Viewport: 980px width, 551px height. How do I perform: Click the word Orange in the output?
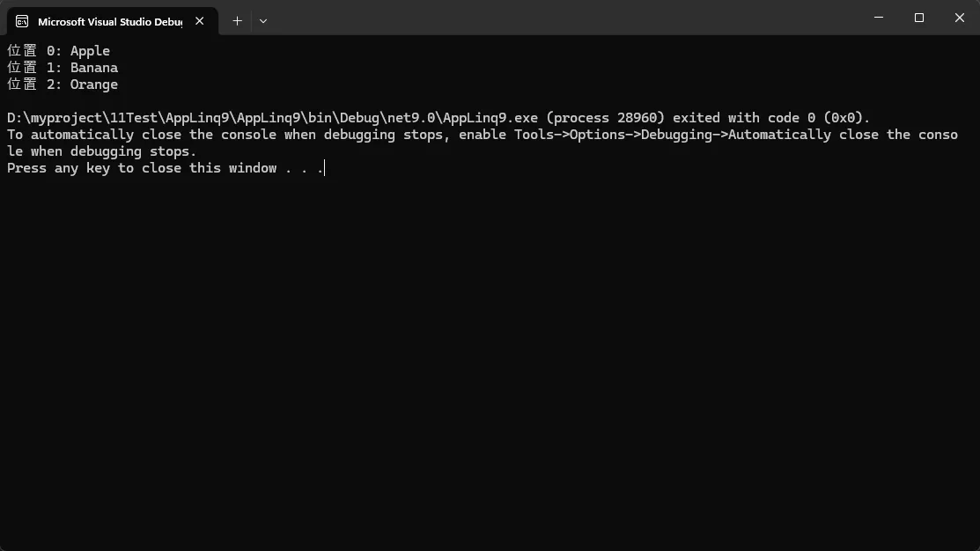click(x=94, y=84)
